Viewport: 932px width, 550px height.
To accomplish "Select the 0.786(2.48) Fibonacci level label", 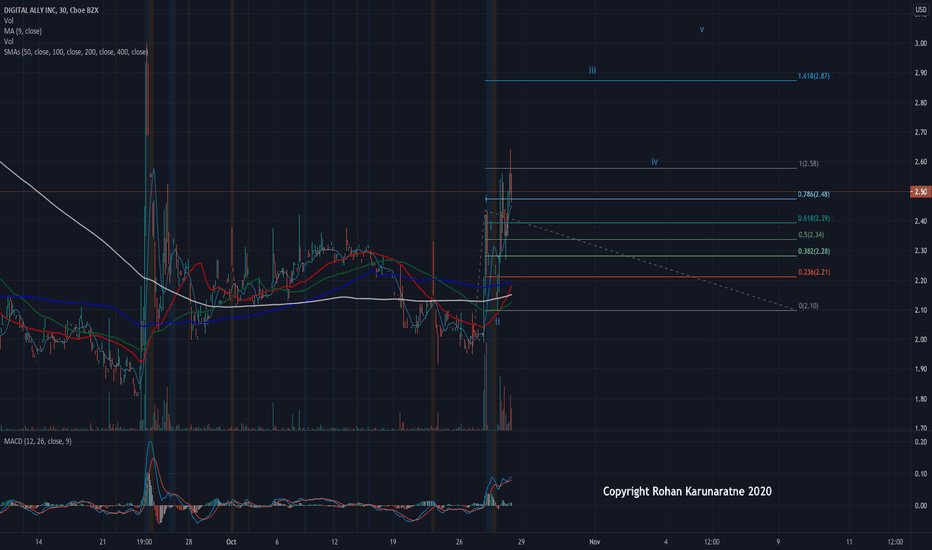I will pos(814,194).
